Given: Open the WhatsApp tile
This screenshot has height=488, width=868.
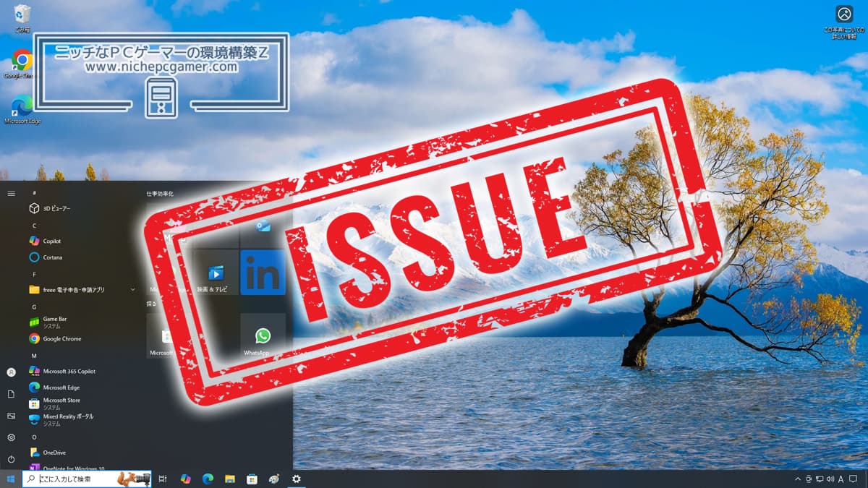Looking at the screenshot, I should 263,336.
